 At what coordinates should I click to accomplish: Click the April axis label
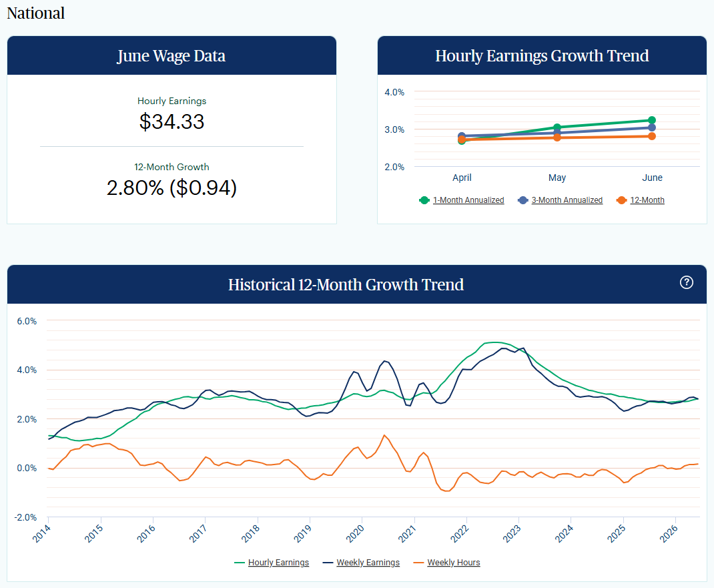point(462,178)
